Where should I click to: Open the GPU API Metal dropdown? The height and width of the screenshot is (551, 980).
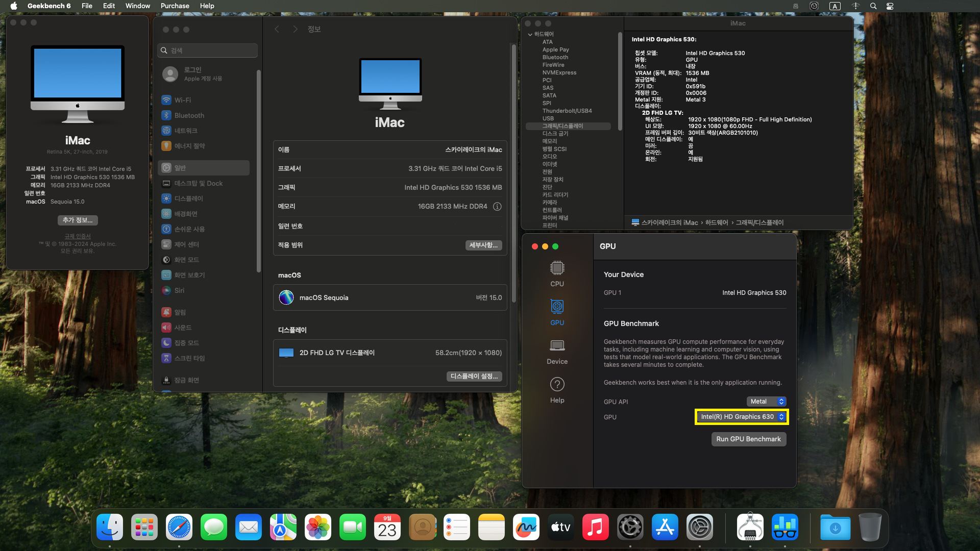[x=766, y=402]
